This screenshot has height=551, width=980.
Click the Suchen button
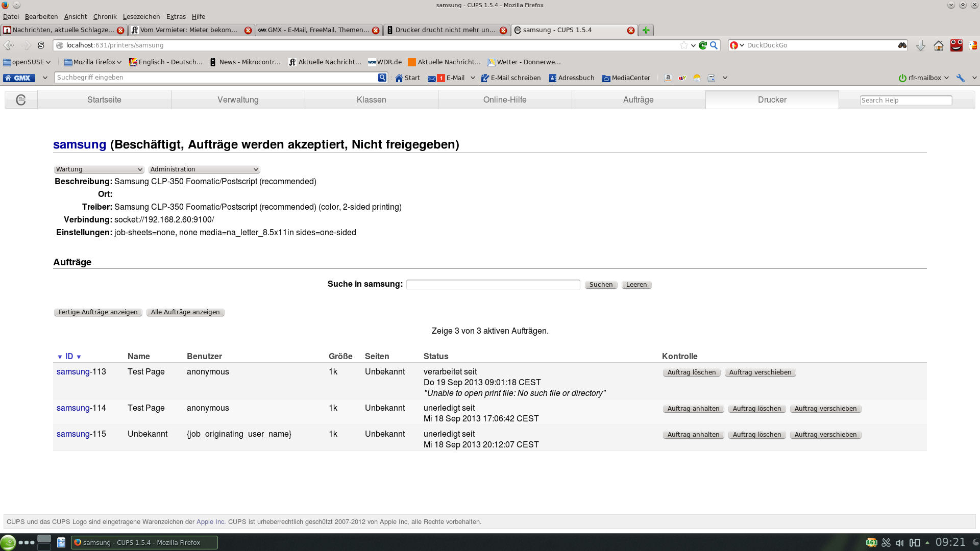[601, 285]
